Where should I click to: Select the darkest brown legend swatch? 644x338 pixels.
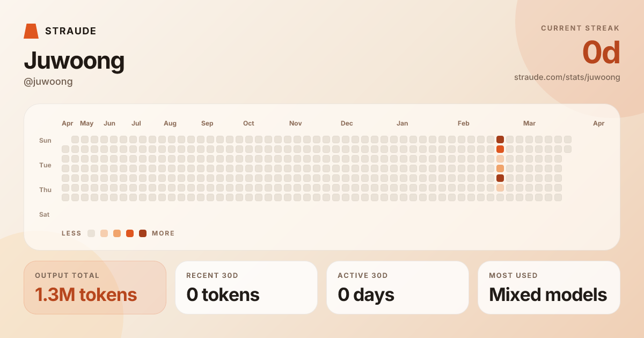[x=143, y=233]
